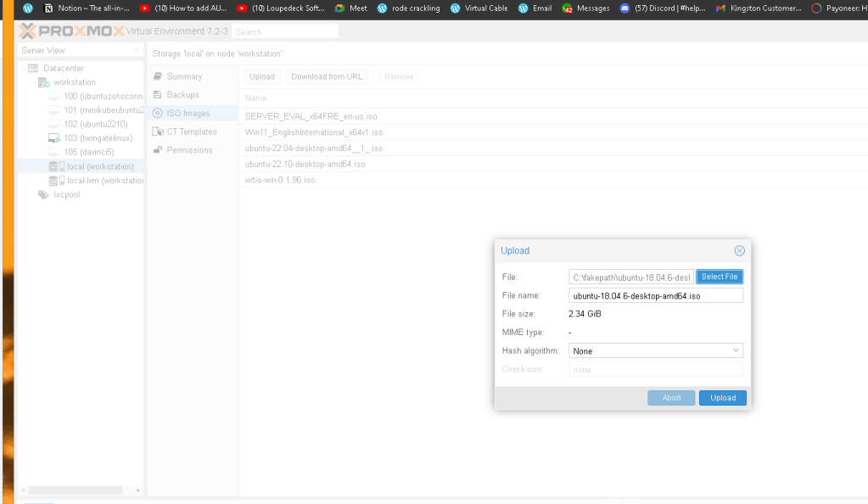Image resolution: width=868 pixels, height=504 pixels.
Task: Click the Download from URL button
Action: (x=327, y=76)
